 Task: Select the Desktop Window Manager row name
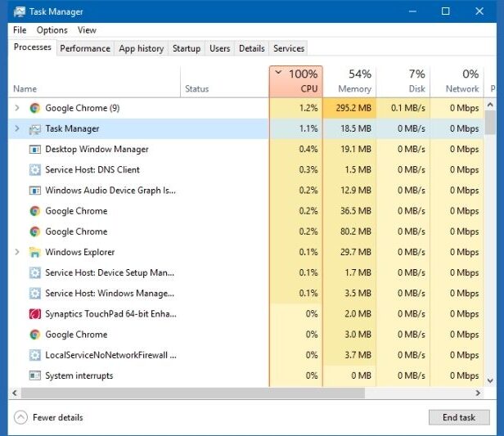click(x=97, y=150)
